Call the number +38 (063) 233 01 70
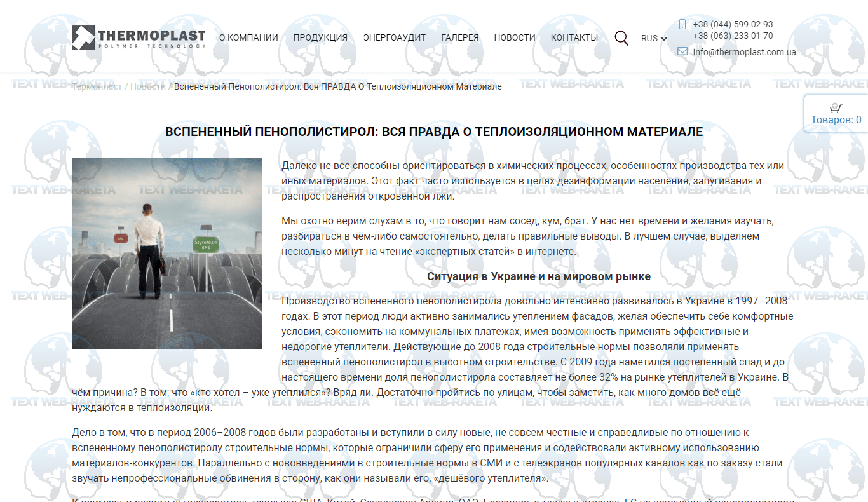 coord(733,36)
